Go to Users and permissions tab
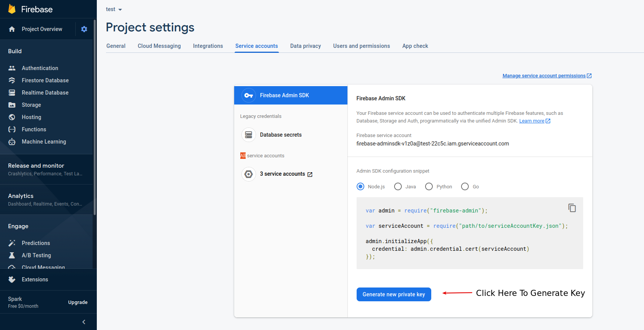 362,46
